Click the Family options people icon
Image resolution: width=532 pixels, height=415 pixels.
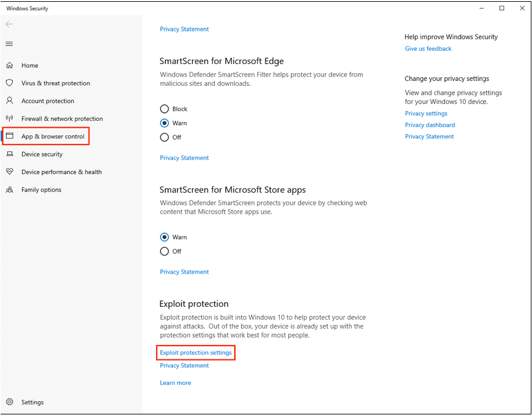coord(10,190)
